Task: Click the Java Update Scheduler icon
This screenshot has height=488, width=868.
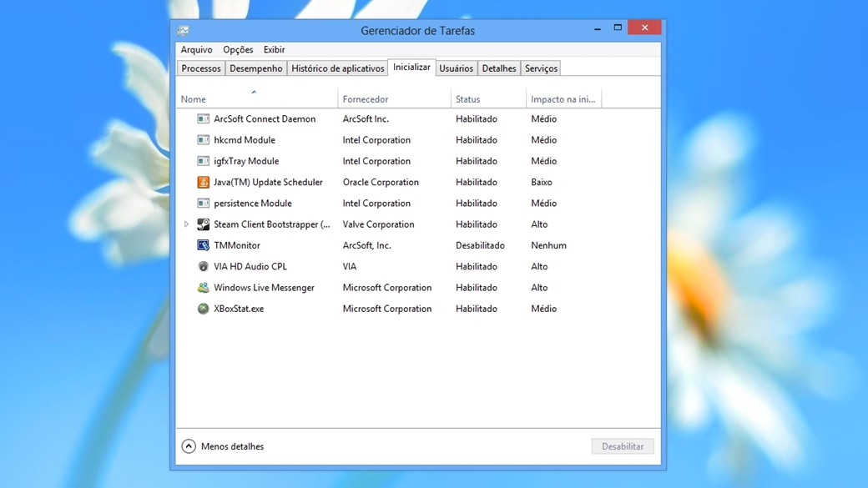Action: point(203,182)
